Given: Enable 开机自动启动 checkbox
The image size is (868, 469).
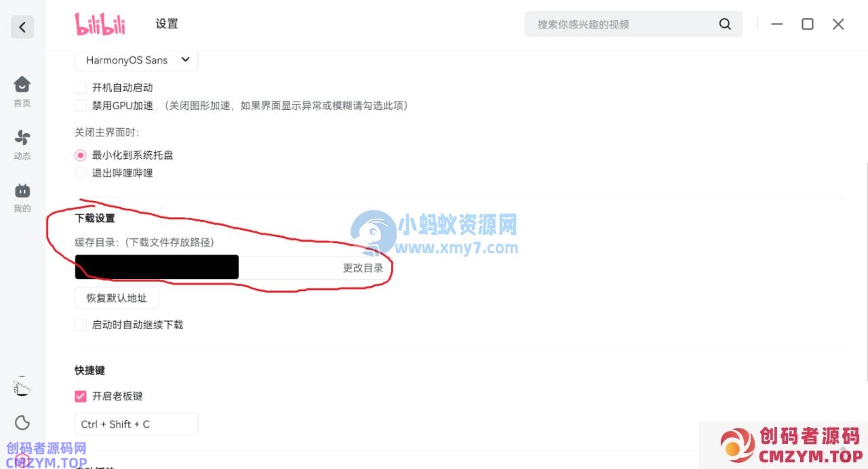Looking at the screenshot, I should click(81, 88).
